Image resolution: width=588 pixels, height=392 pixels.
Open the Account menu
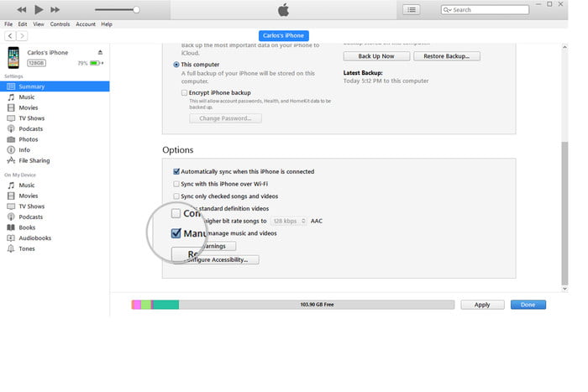point(87,24)
